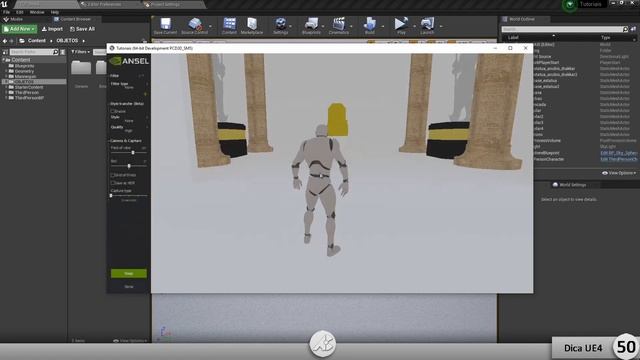Switch to the Modes tab
Viewport: 640px width, 360px height.
(x=13, y=19)
